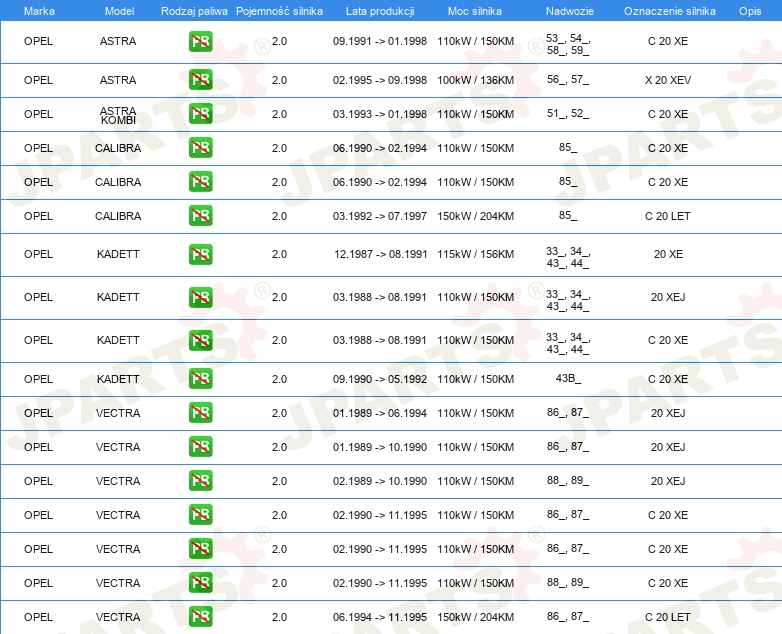Click fuel icon in VECTRA 01.1989 -> 10.1990 row
The width and height of the screenshot is (782, 634).
tap(200, 447)
